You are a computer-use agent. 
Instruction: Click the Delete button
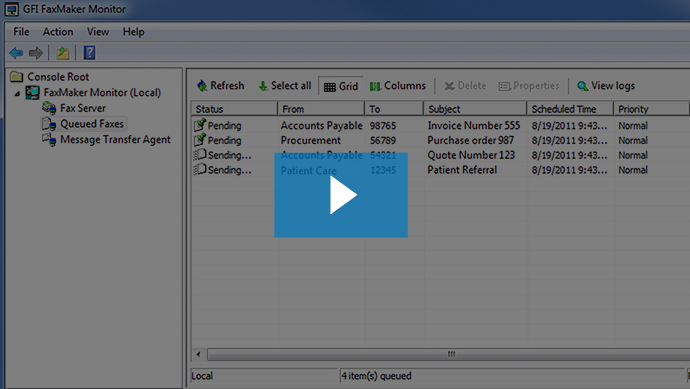click(465, 86)
